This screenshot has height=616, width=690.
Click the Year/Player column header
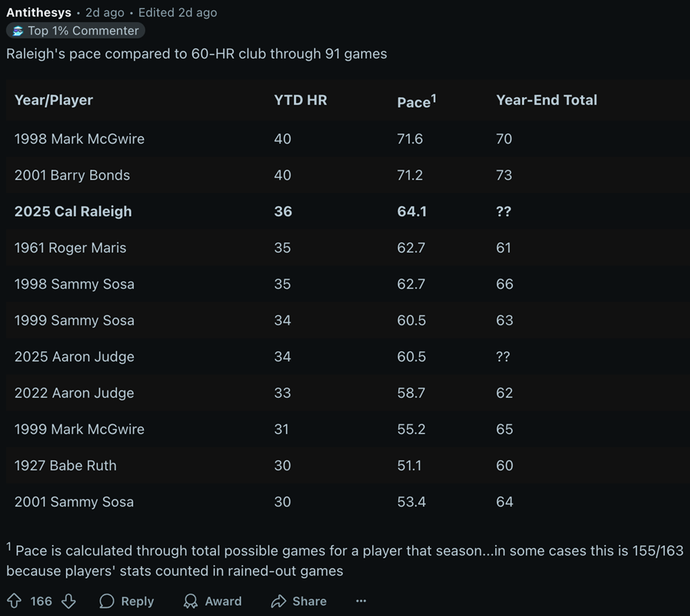click(x=54, y=100)
